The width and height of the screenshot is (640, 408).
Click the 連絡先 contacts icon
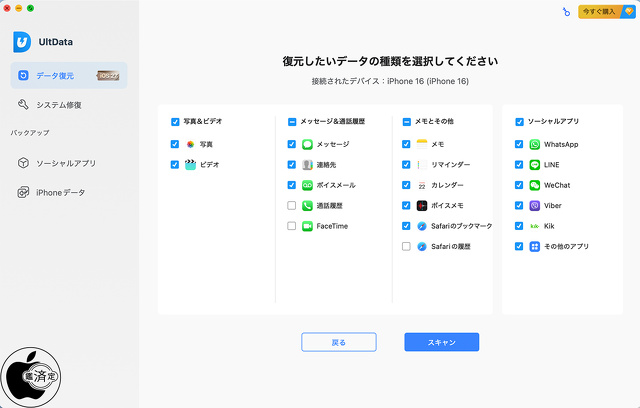[307, 165]
